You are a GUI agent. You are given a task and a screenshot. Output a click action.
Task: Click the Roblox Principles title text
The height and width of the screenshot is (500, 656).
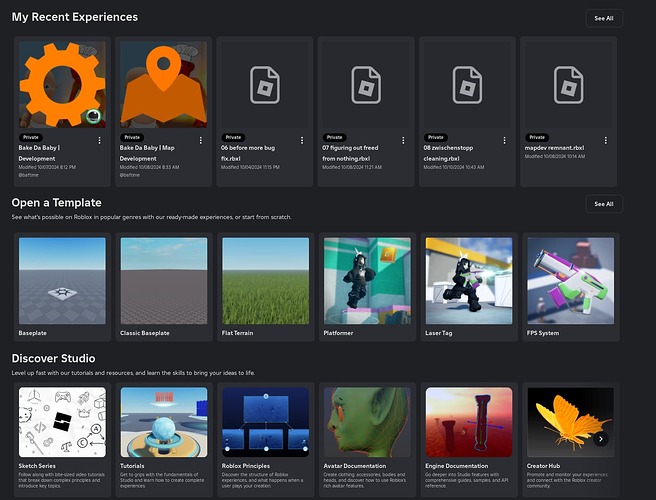pyautogui.click(x=246, y=466)
